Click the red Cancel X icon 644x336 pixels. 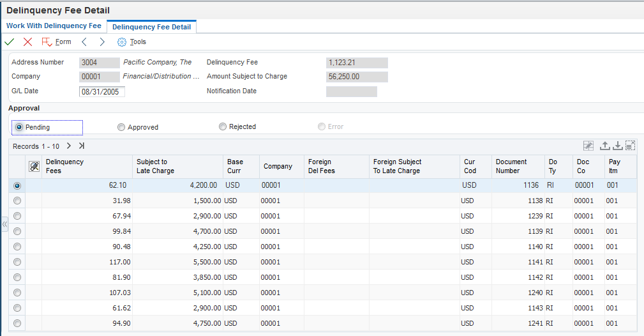tap(27, 42)
